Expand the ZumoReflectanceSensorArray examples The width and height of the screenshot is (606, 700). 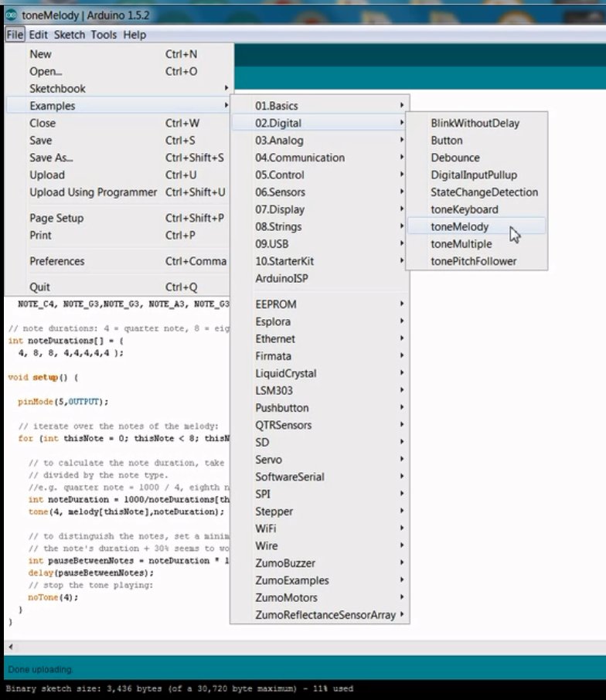320,615
